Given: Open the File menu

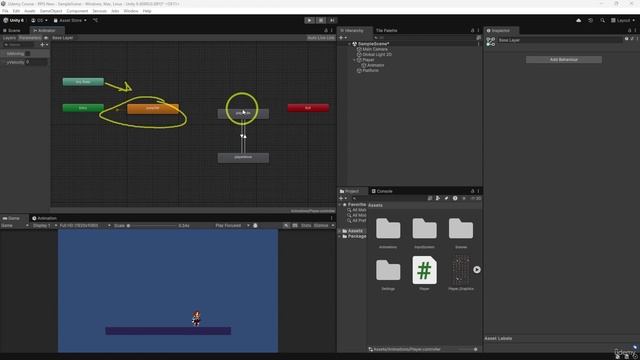Looking at the screenshot, I should [5, 11].
